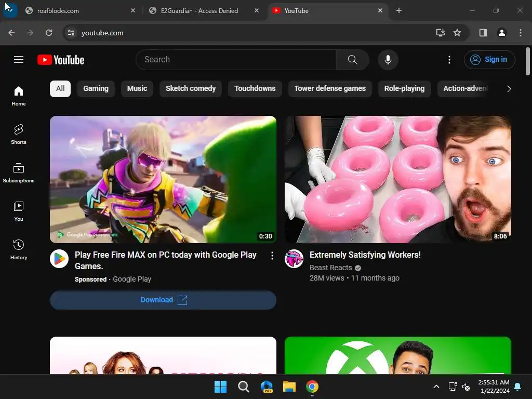
Task: Select the All filter chip
Action: [x=60, y=88]
